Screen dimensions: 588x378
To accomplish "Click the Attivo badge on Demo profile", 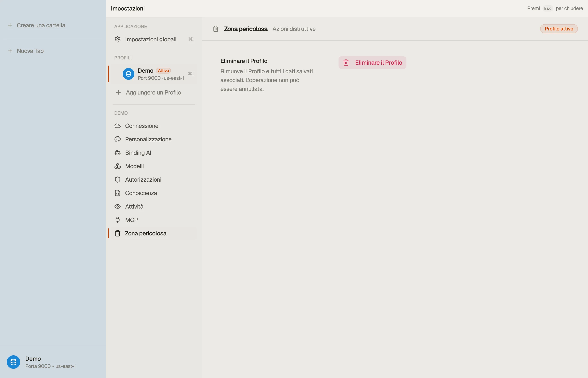I will 163,71.
